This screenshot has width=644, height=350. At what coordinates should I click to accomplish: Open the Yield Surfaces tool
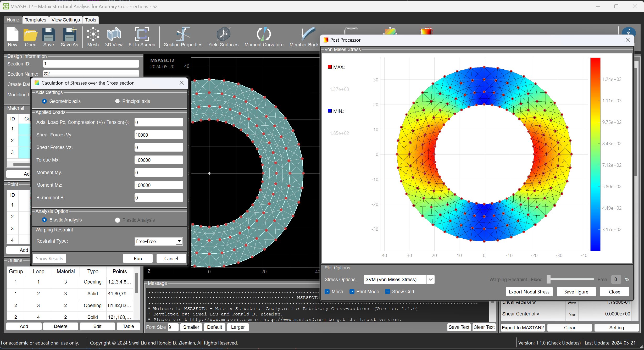[223, 37]
